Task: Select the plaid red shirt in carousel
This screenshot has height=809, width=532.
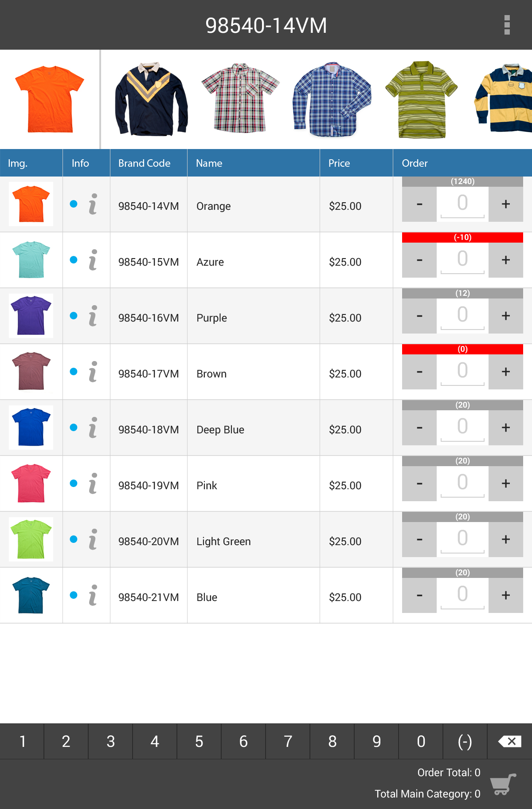Action: pyautogui.click(x=240, y=98)
